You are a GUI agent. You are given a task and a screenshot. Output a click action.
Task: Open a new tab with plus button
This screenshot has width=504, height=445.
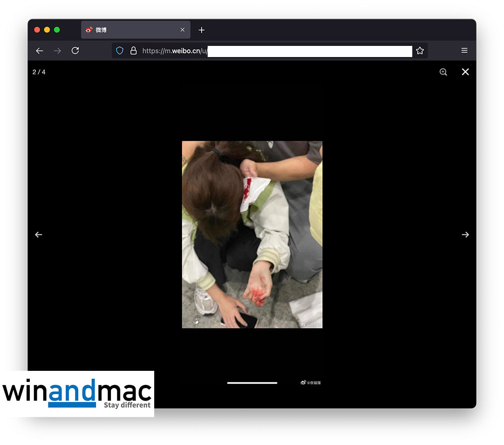coord(202,30)
